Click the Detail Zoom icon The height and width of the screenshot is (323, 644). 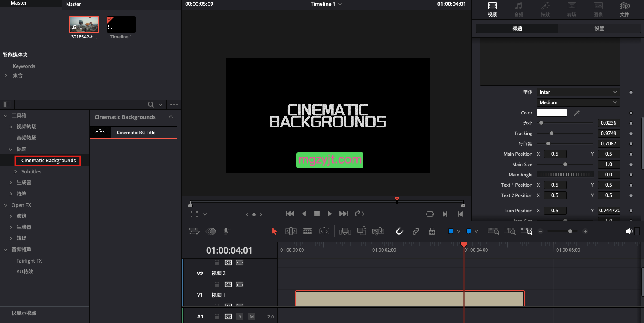(510, 231)
